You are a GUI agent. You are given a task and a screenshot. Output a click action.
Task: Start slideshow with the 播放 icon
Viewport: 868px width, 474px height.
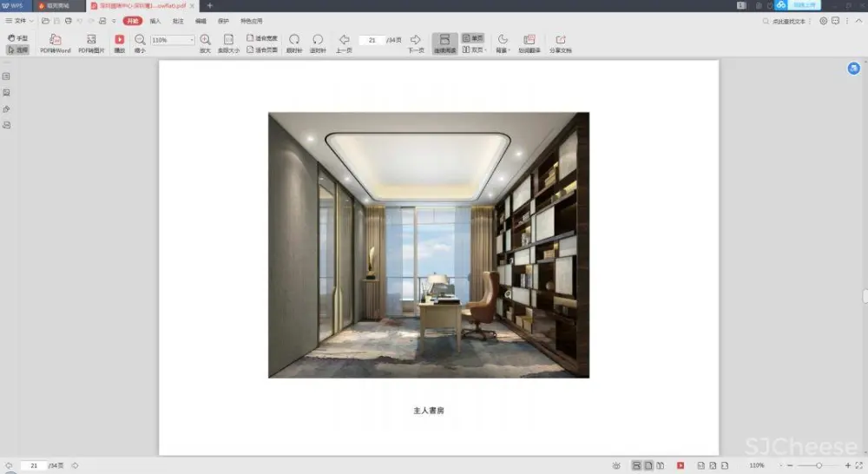[120, 40]
